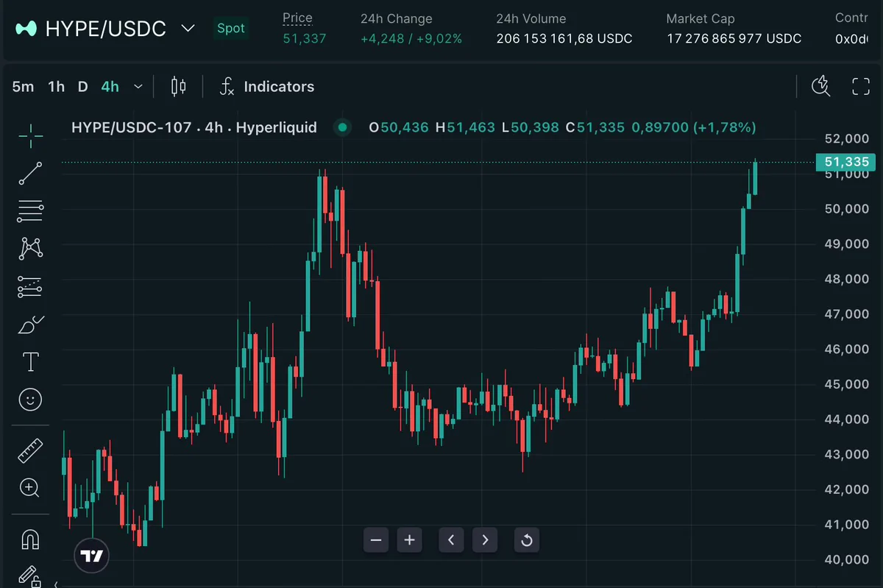The height and width of the screenshot is (588, 883).
Task: Click the current price label 51,335
Action: point(846,162)
